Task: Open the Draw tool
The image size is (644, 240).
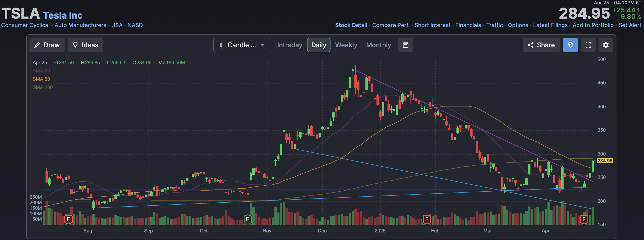Action: pyautogui.click(x=47, y=45)
